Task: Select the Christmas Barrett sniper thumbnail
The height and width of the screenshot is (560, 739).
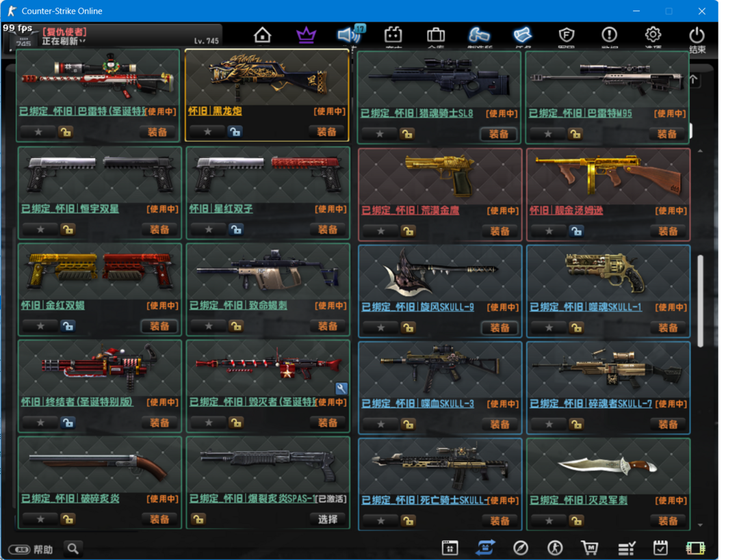Action: pos(98,78)
